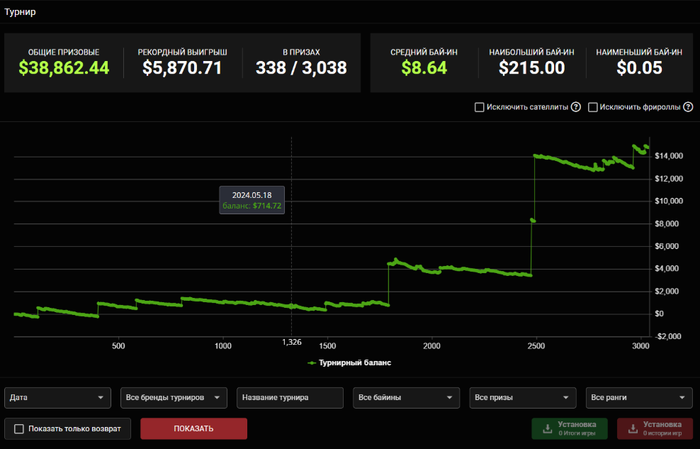Click the red ПОКАЗАТЬ button
Image resolution: width=700 pixels, height=449 pixels.
coord(194,428)
